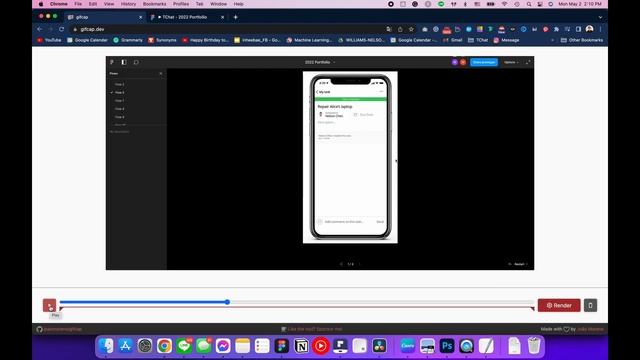Open the Other Bookmarks folder
This screenshot has width=640, height=360.
(x=582, y=40)
